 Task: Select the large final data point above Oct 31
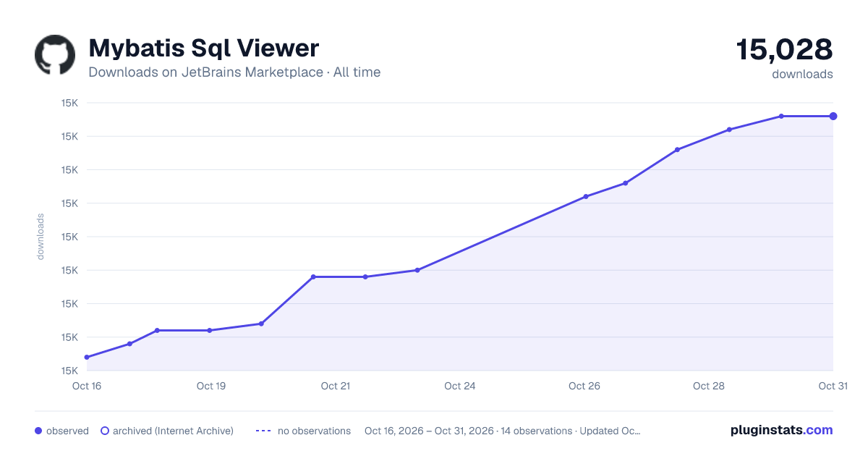click(x=833, y=116)
